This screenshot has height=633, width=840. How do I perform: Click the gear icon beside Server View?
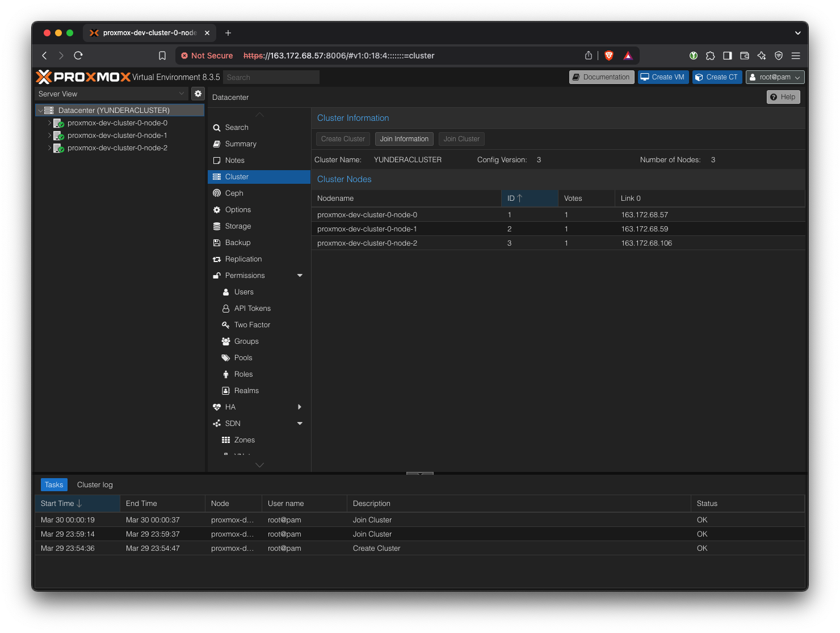[x=198, y=94]
